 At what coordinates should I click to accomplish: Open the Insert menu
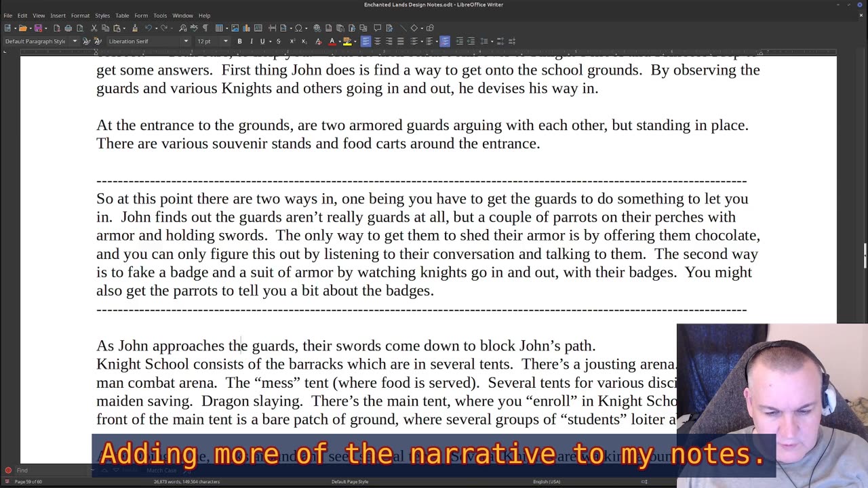pos(58,15)
